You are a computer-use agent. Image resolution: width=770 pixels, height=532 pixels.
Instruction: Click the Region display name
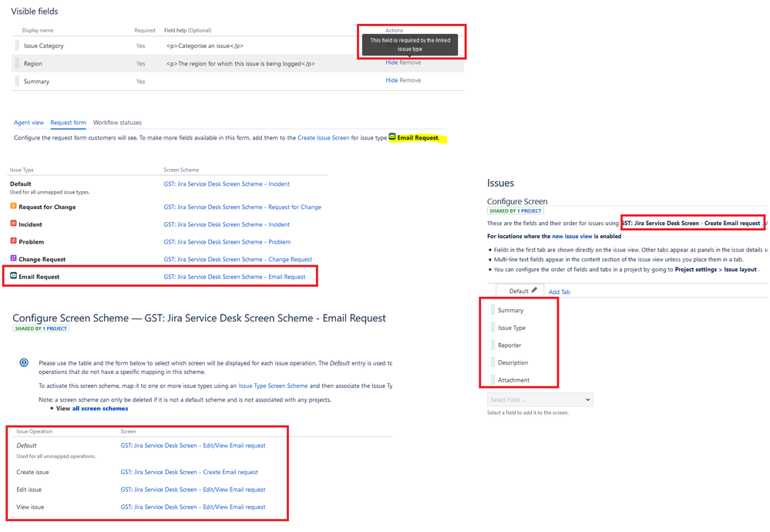click(33, 63)
